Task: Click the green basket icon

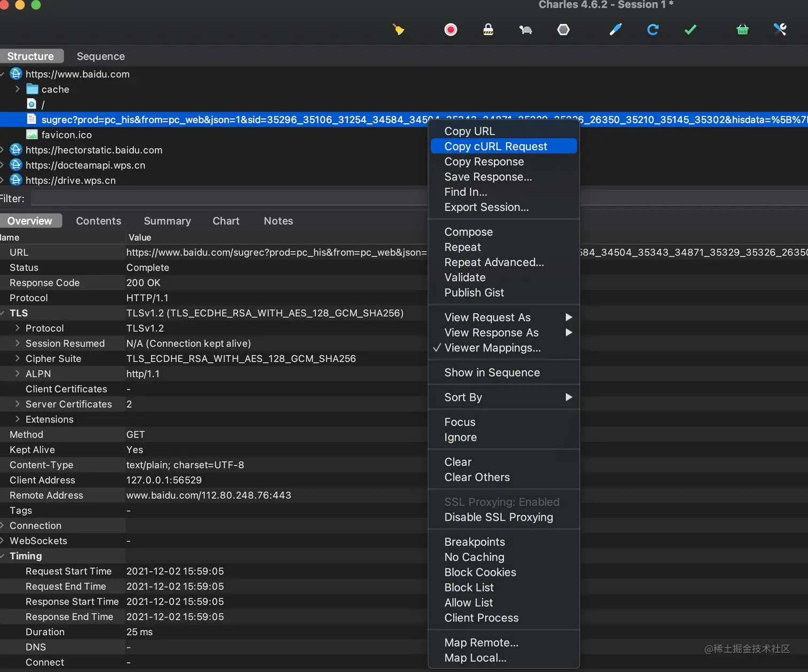Action: coord(742,29)
